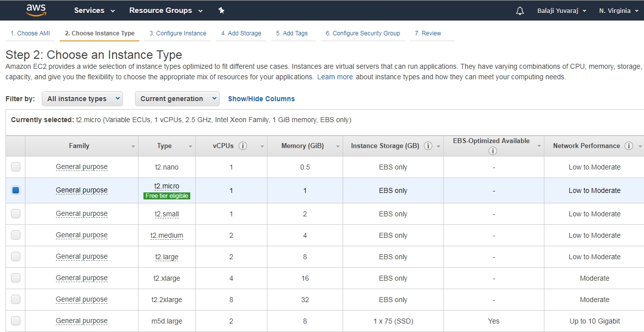Click info icon next to vCPUs header

pos(243,146)
